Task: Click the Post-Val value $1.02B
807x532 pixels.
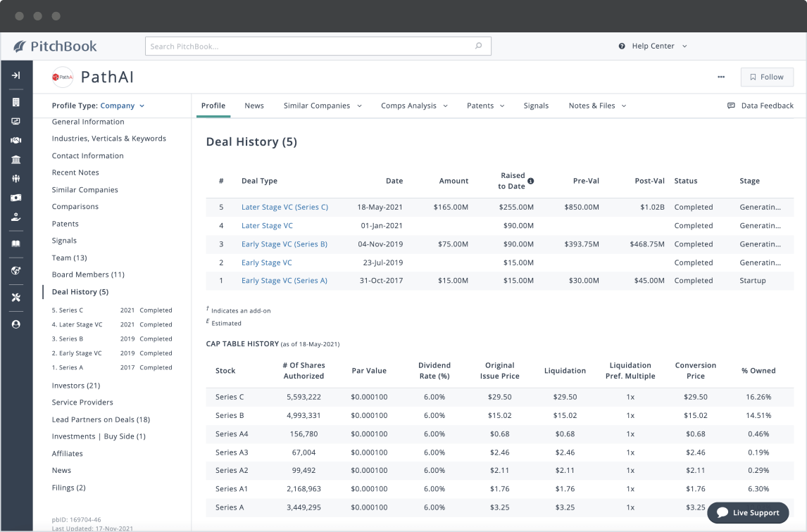Action: pyautogui.click(x=652, y=207)
